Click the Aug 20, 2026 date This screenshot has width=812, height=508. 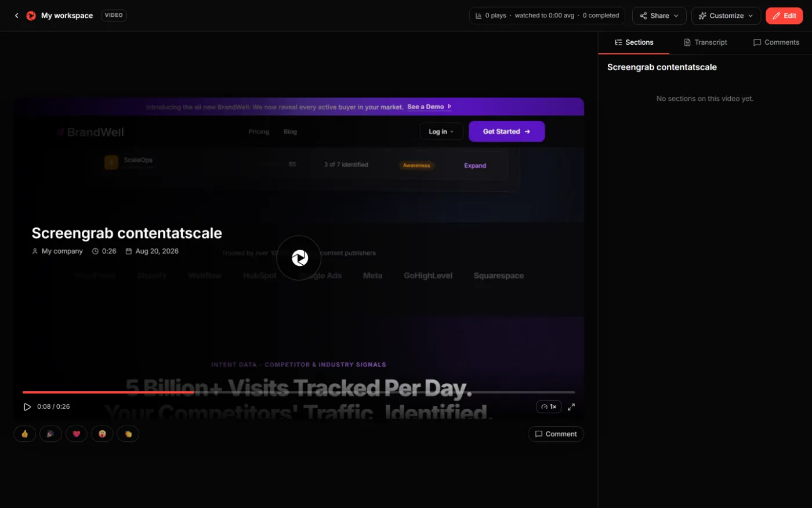coord(152,251)
